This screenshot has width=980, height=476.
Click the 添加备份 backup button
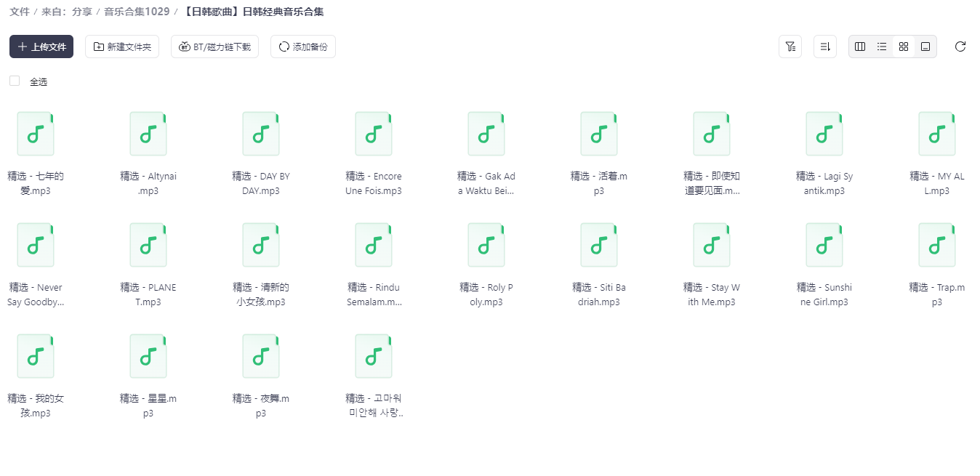click(302, 47)
